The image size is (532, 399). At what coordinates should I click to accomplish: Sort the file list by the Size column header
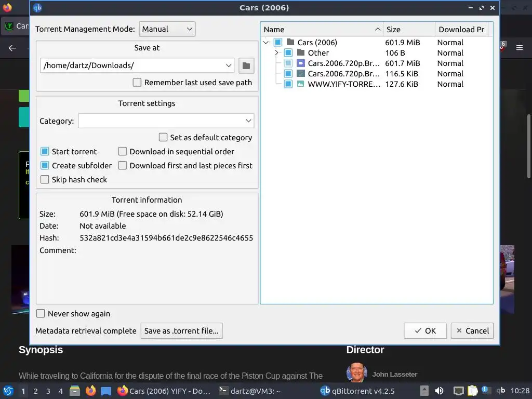point(409,30)
